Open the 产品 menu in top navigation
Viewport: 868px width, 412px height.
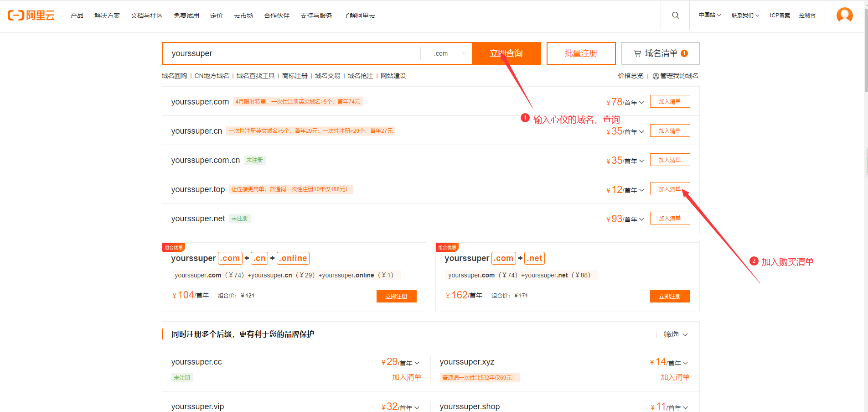[x=77, y=16]
